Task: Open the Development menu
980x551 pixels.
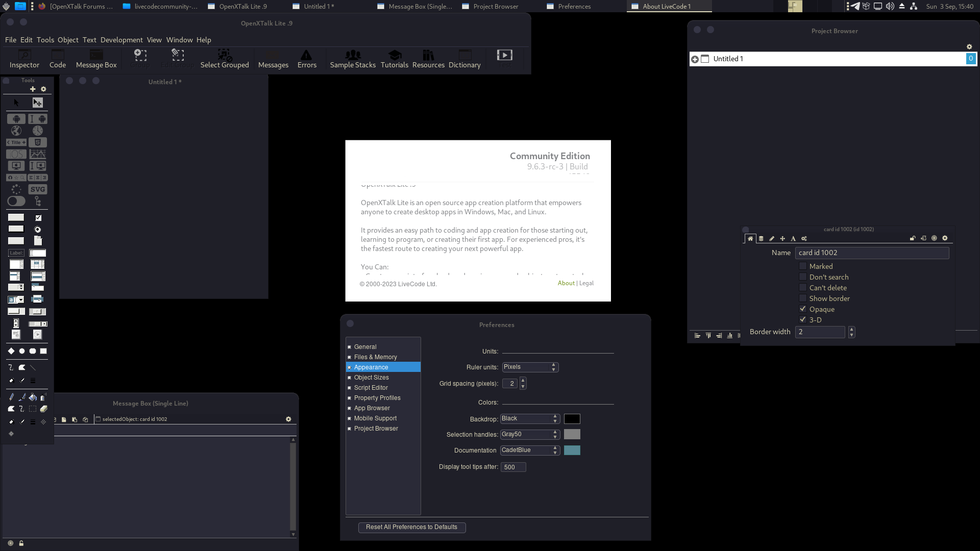Action: click(121, 40)
